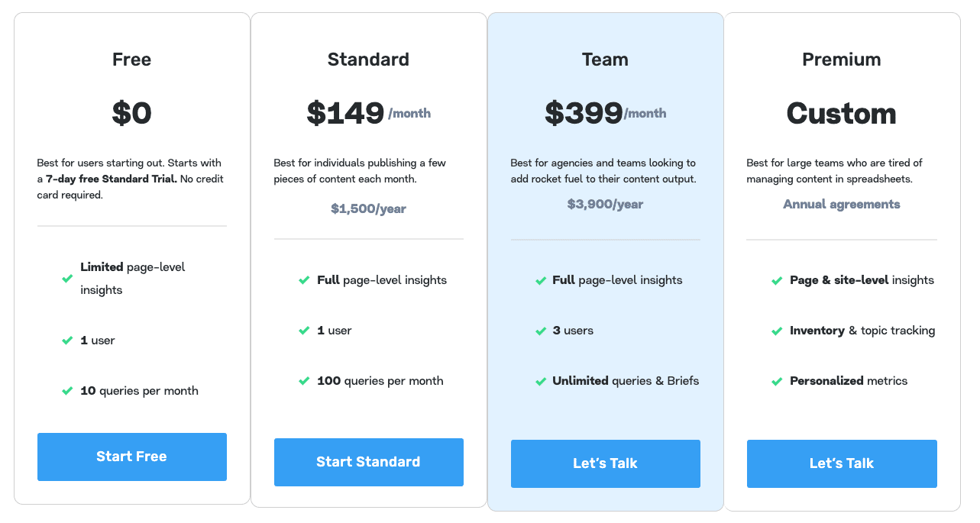
Task: Click the $1,500/year annual price on Standard
Action: 368,208
